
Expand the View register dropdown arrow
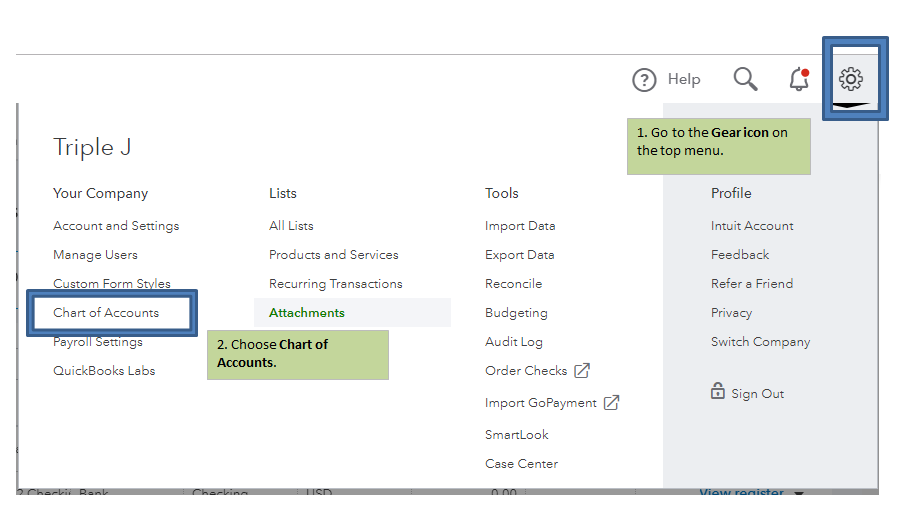pyautogui.click(x=798, y=493)
